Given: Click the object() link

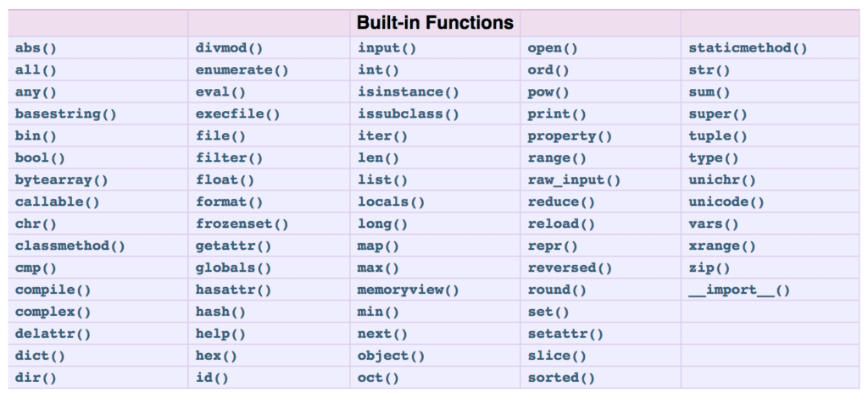Looking at the screenshot, I should (x=392, y=356).
